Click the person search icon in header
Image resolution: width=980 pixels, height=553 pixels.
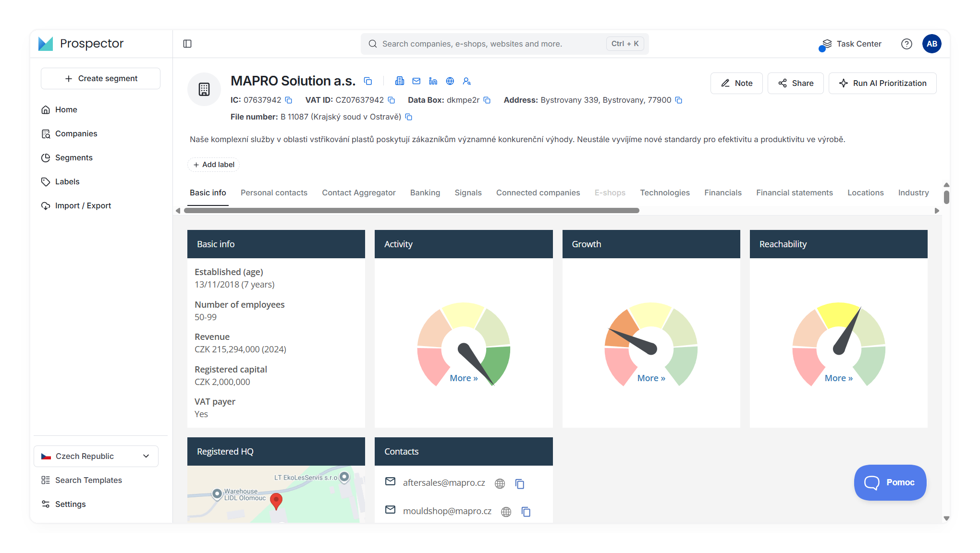[467, 81]
